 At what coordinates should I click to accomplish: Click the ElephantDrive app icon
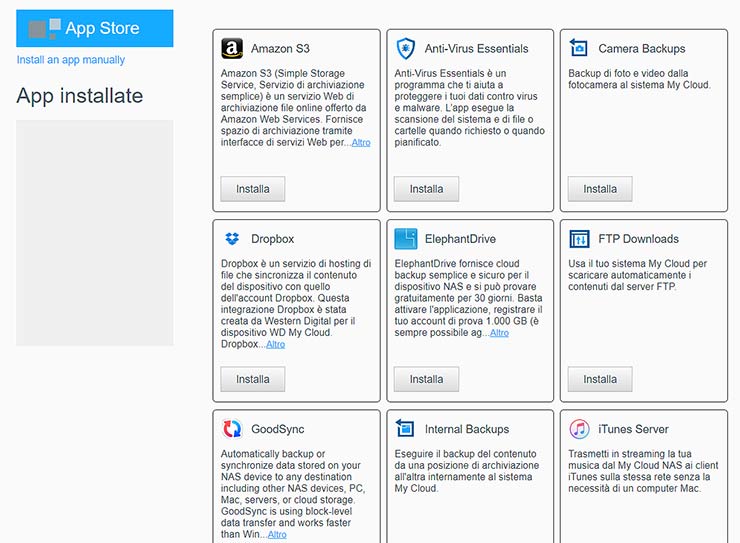tap(406, 239)
